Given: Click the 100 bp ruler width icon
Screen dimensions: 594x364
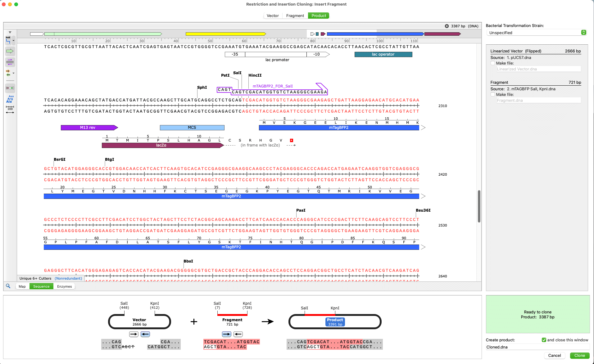Looking at the screenshot, I should [10, 109].
